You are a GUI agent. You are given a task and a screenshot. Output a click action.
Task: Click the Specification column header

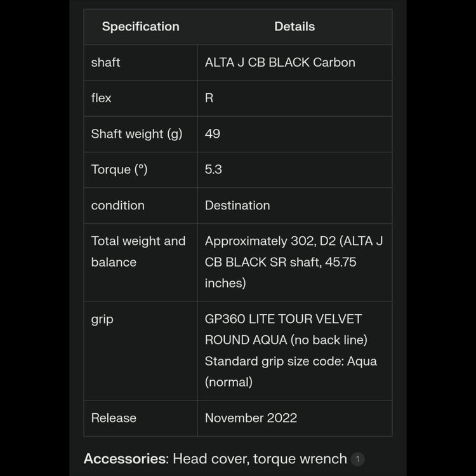[x=140, y=27]
